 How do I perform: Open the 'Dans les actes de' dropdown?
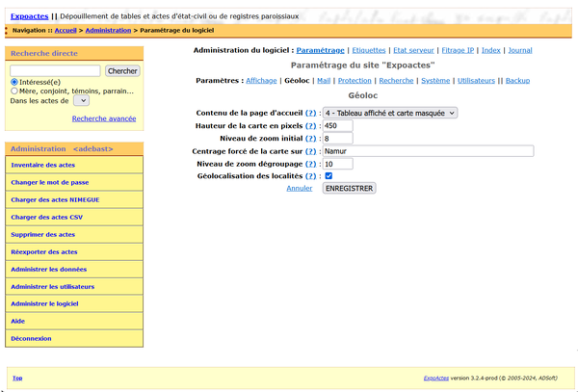coord(81,100)
